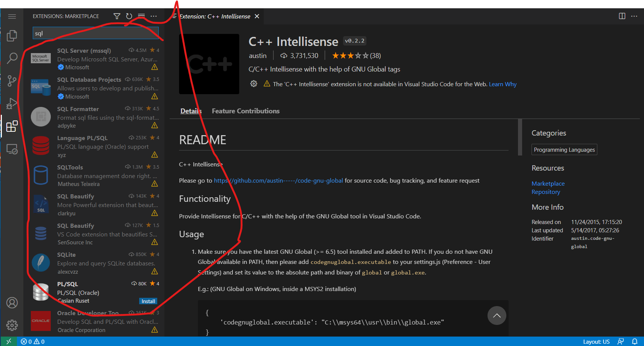Filter extensions with the funnel icon
Viewport: 644px width, 346px height.
point(117,16)
